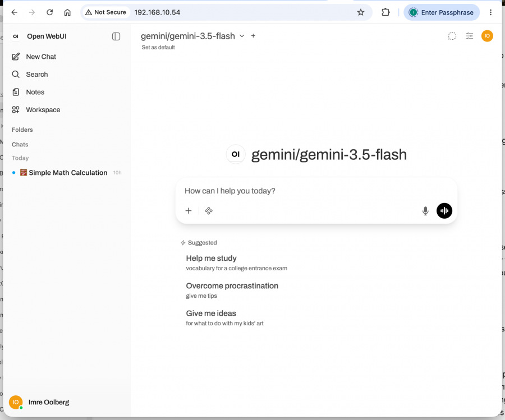The image size is (505, 420).
Task: Click the plus attach icon in message box
Action: [189, 211]
